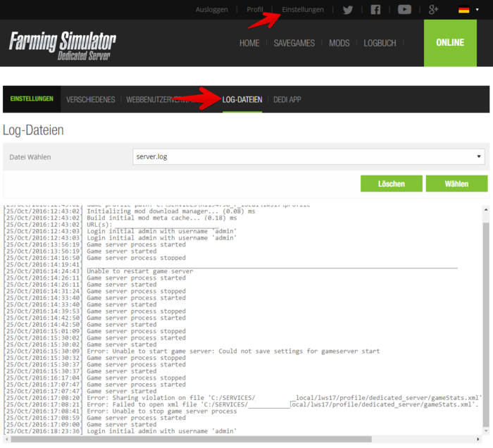Open the LOGBUCH menu item
The height and width of the screenshot is (448, 493).
point(380,43)
